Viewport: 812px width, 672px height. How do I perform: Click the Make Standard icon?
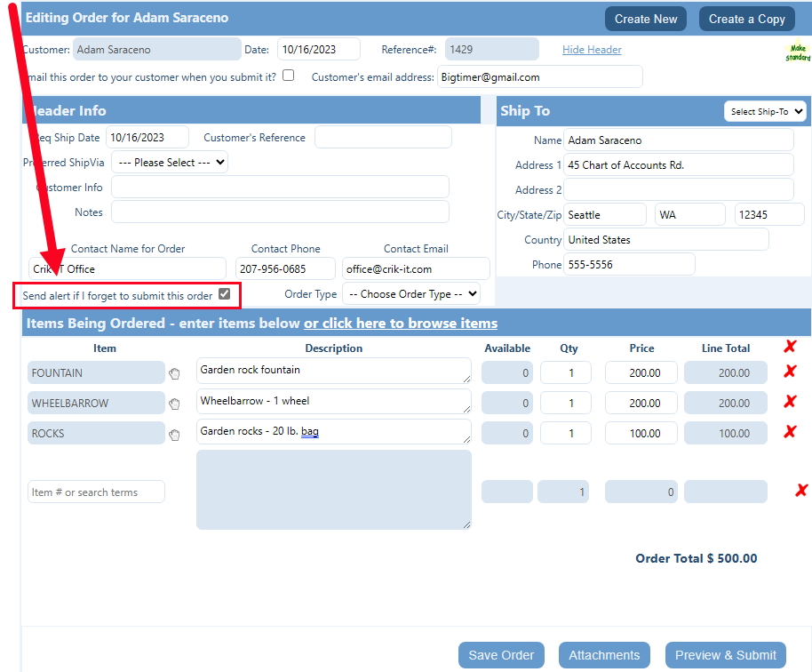[798, 53]
